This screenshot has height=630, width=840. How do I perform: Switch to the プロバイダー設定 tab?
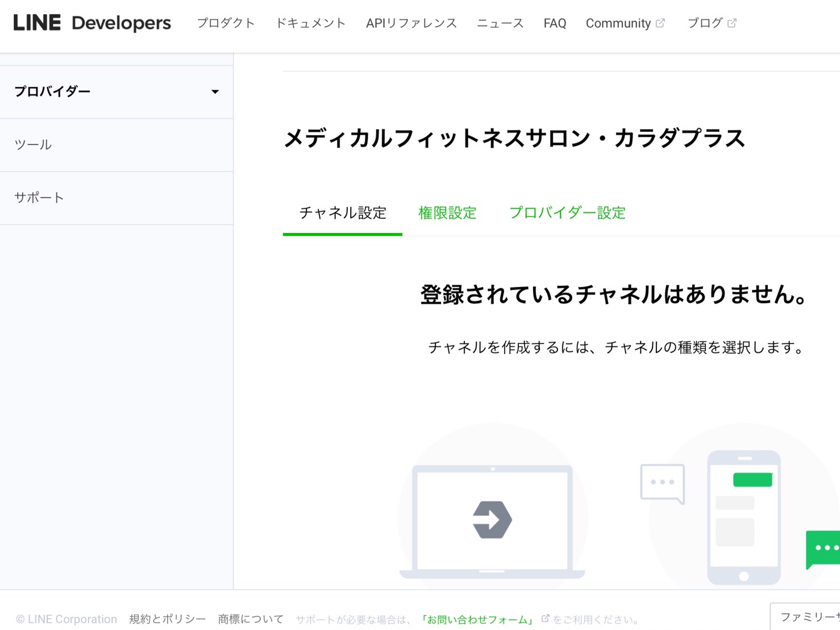click(x=567, y=213)
